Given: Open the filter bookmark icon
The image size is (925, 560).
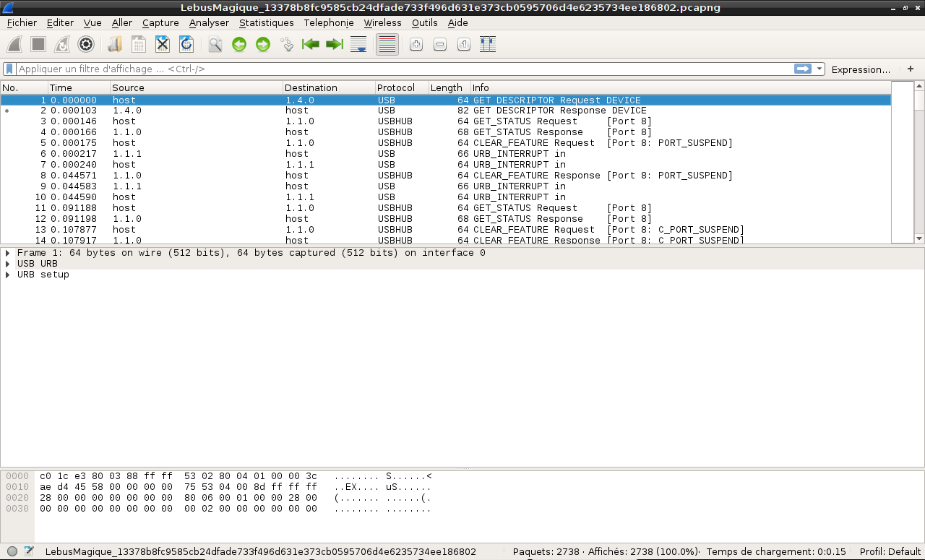Looking at the screenshot, I should pos(9,69).
